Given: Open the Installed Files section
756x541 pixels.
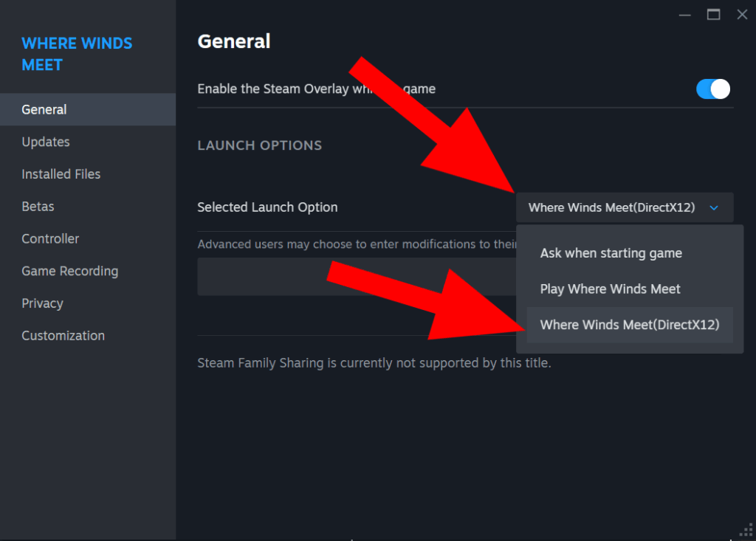Looking at the screenshot, I should [x=61, y=174].
